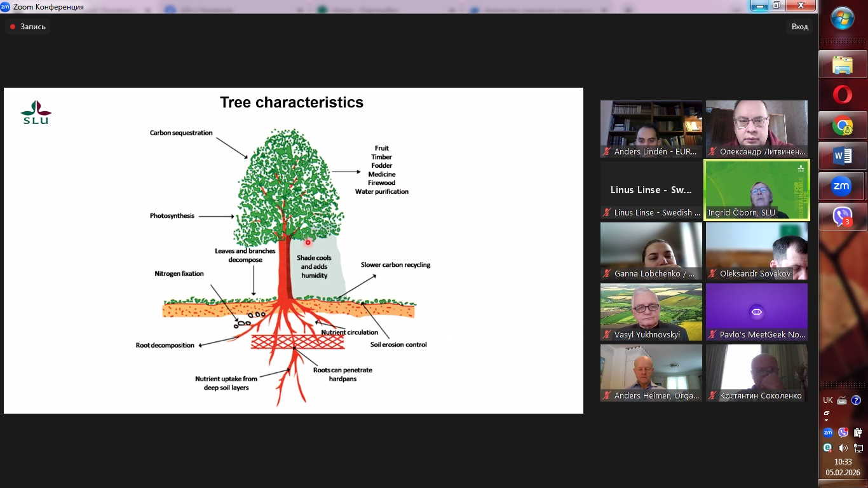Click the network connection tray icon
868x488 pixels.
point(858,448)
